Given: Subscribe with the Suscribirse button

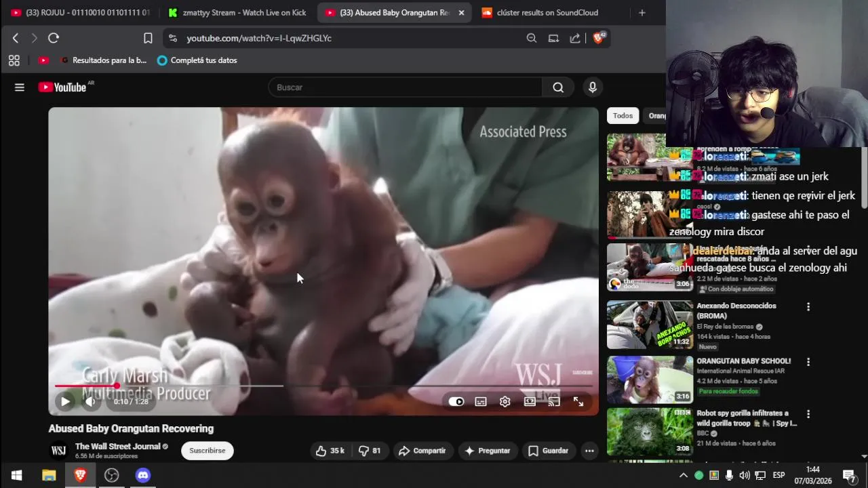Looking at the screenshot, I should point(208,451).
